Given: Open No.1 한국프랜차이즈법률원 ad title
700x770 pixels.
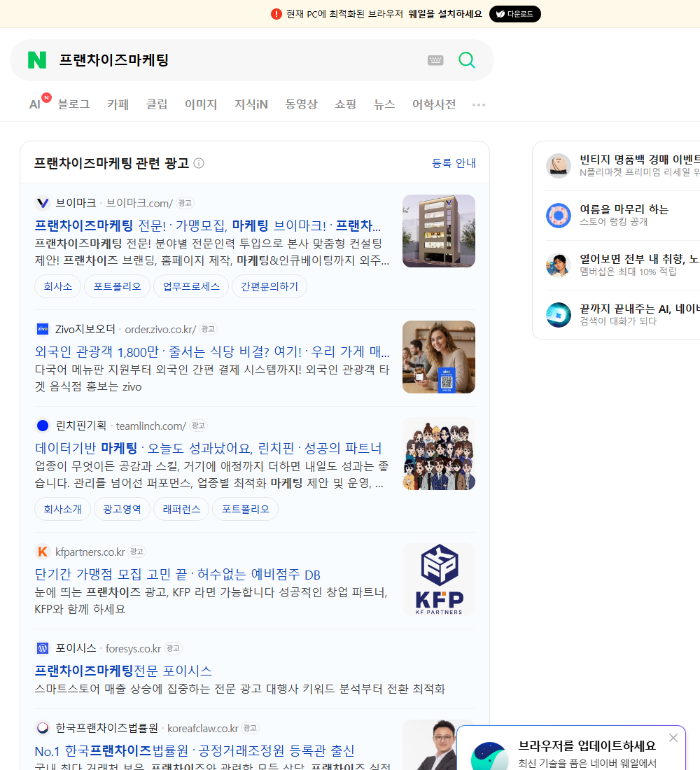Looking at the screenshot, I should point(195,750).
